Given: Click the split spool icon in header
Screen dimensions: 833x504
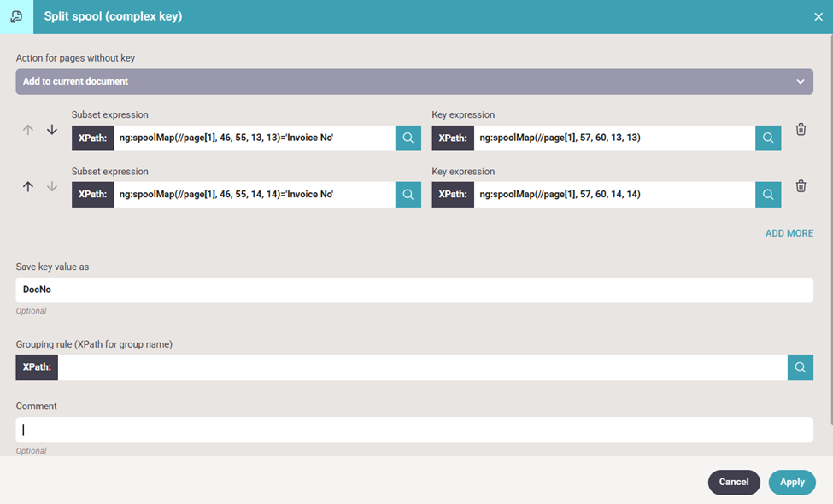Looking at the screenshot, I should pos(16,17).
